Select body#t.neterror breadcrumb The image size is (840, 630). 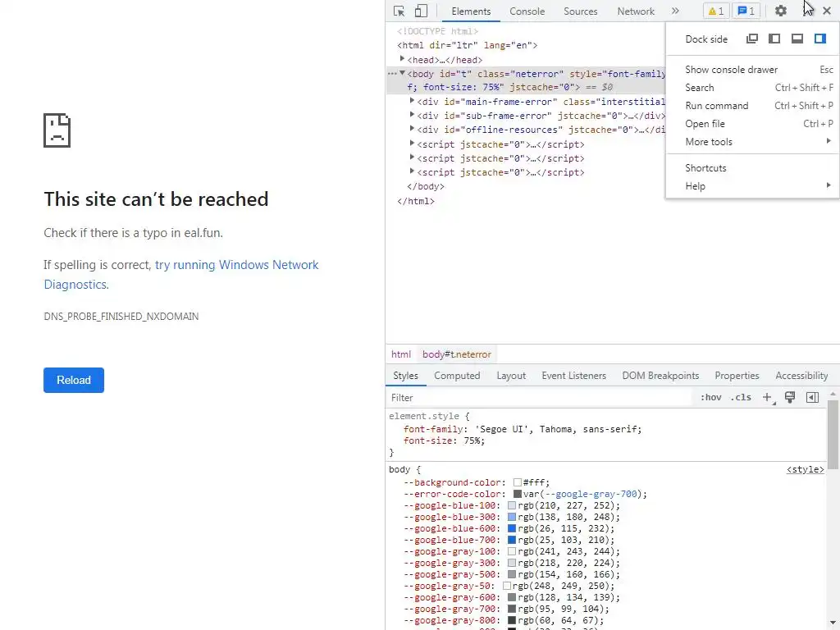(x=456, y=354)
